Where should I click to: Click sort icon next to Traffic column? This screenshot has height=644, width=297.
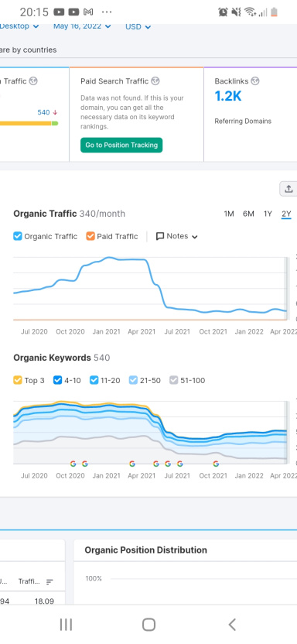pyautogui.click(x=49, y=582)
